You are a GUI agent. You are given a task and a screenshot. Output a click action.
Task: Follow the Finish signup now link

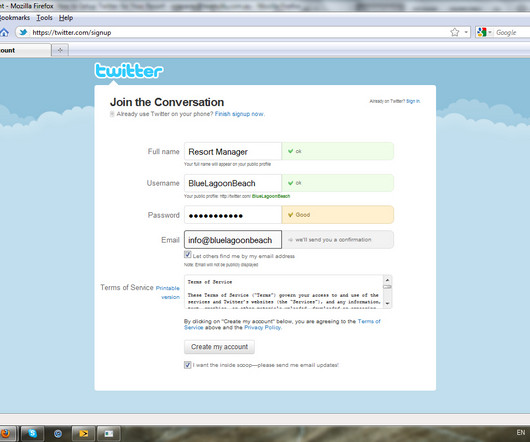pyautogui.click(x=239, y=114)
